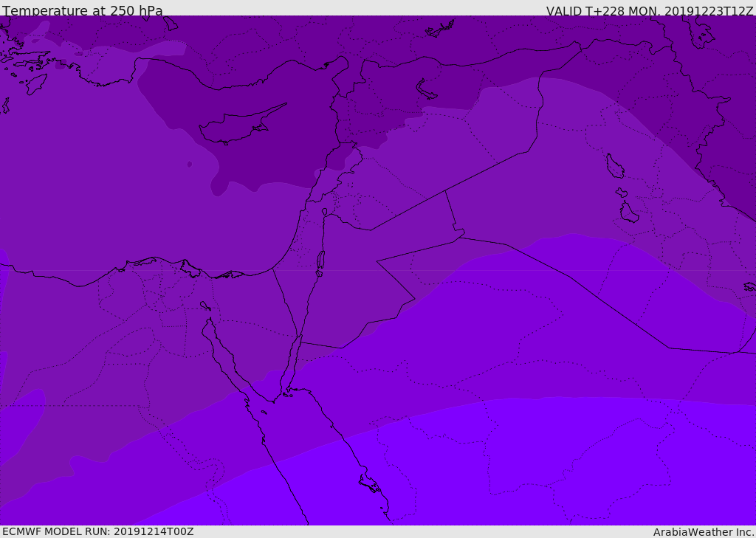Screen dimensions: 756x538
Task: Click the 'Temperature at 250 hPa' title text
Action: tap(83, 10)
